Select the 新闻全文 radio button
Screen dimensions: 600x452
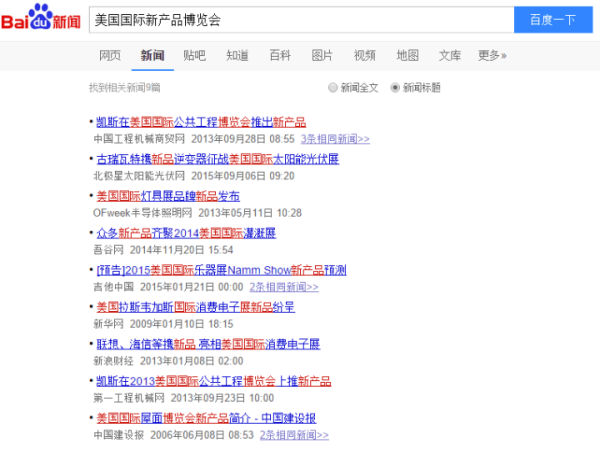pos(334,88)
